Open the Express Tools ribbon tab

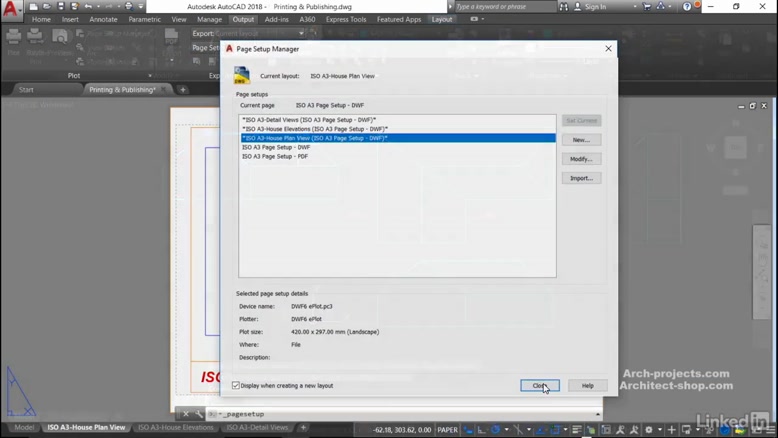click(x=346, y=19)
